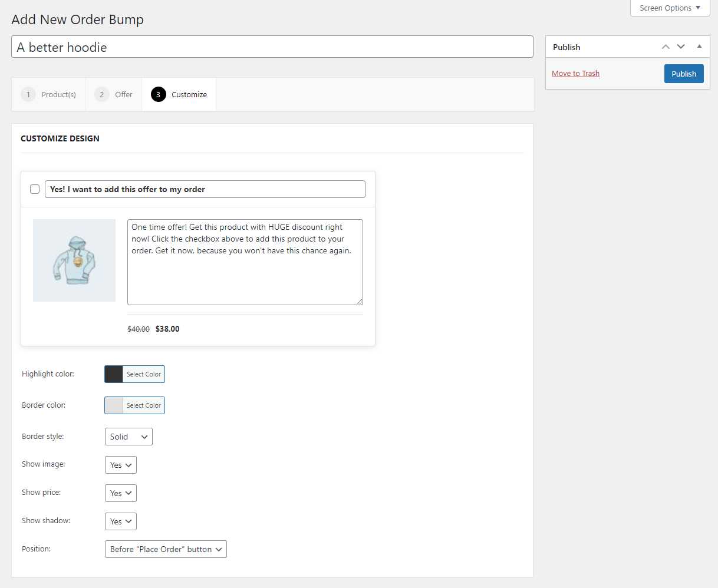Open the Show image dropdown
The image size is (718, 588).
[121, 465]
